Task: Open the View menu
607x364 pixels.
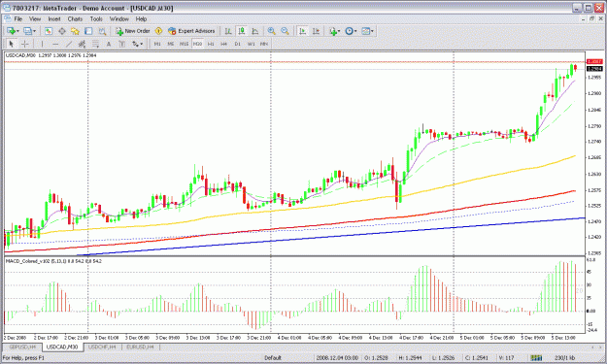Action: point(35,18)
